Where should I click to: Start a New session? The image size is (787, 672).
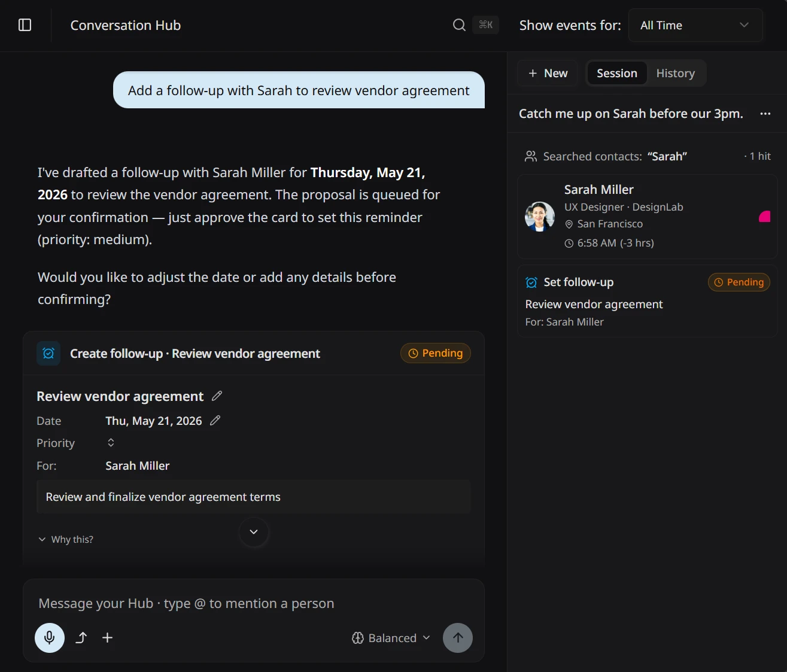548,74
